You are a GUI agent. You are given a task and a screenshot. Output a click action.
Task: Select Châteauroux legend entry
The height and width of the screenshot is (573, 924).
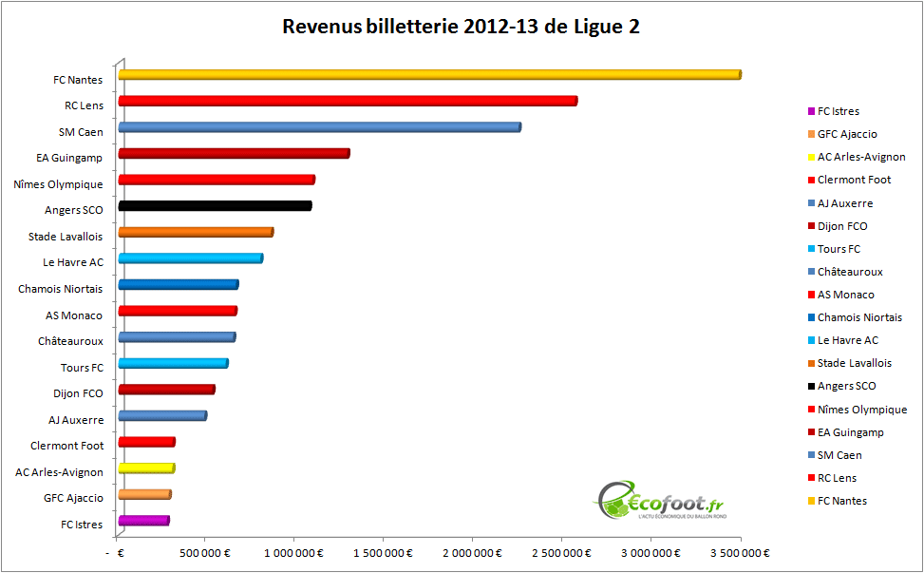[x=845, y=272]
